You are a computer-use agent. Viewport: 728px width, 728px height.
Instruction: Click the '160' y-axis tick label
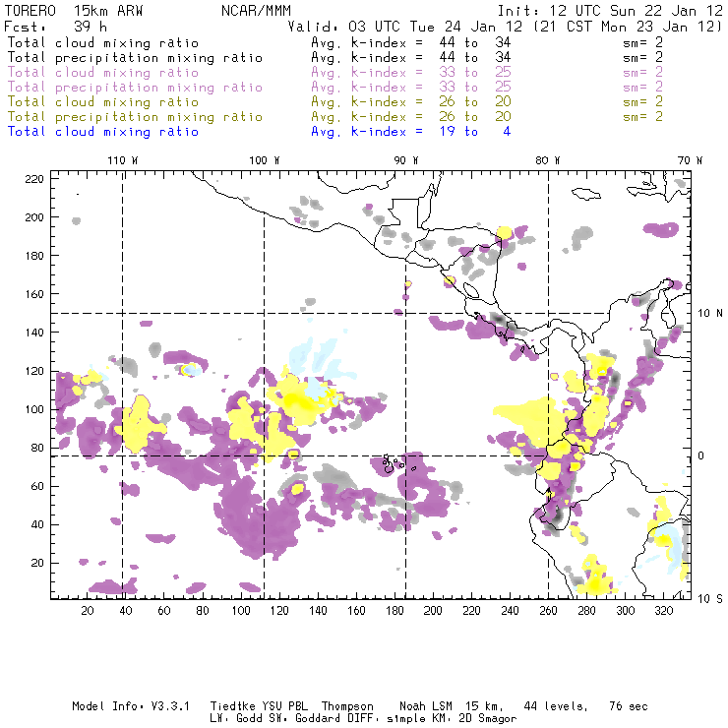tap(34, 294)
